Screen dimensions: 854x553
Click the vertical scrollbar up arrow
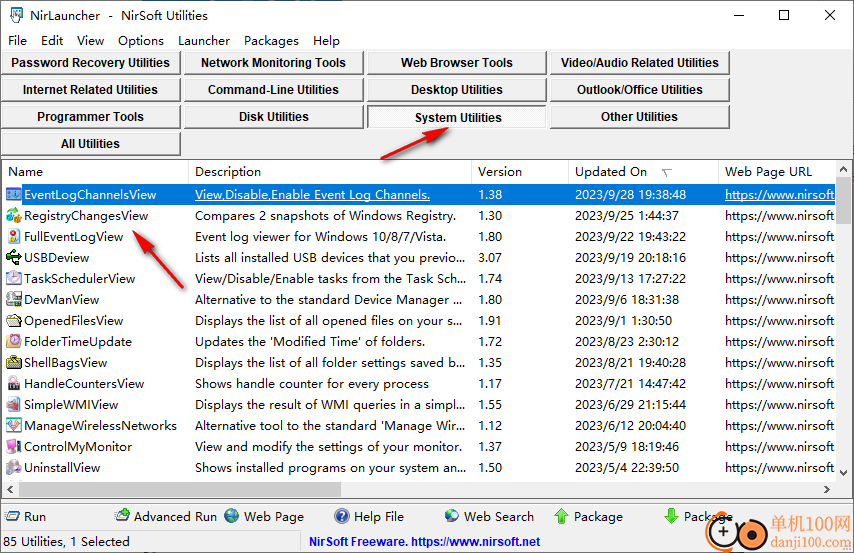coord(843,169)
